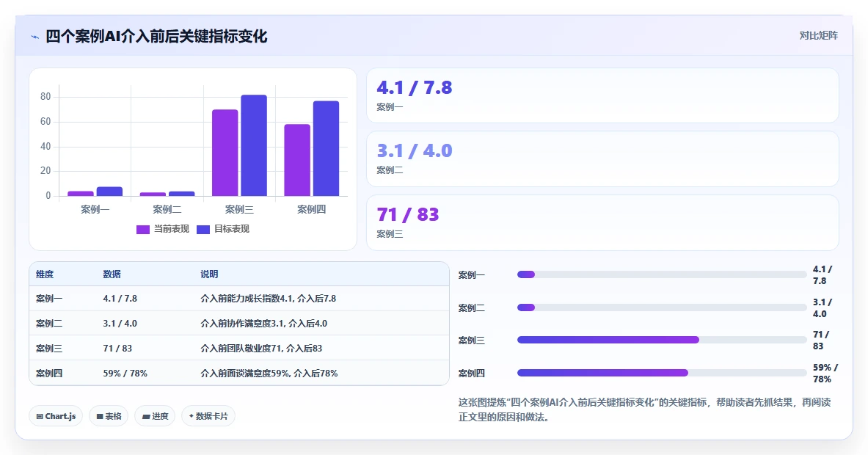The width and height of the screenshot is (868, 455).
Task: Select the 进度 tag button
Action: tap(155, 416)
